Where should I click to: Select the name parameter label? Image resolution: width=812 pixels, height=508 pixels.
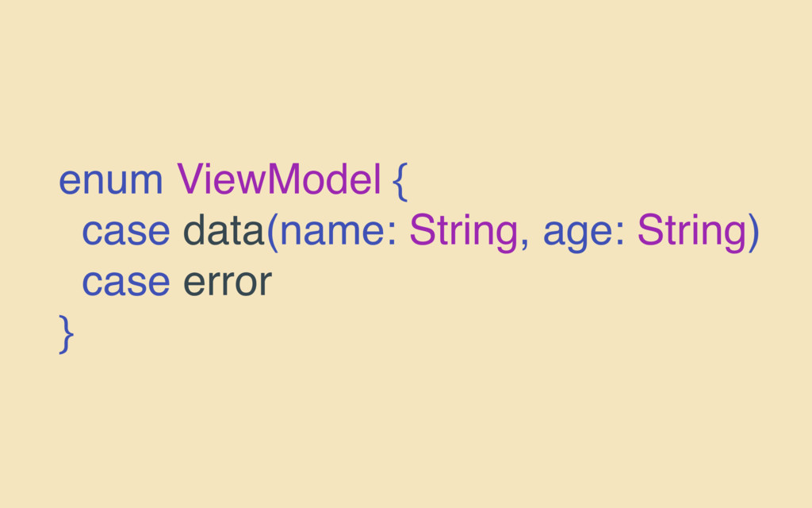332,231
